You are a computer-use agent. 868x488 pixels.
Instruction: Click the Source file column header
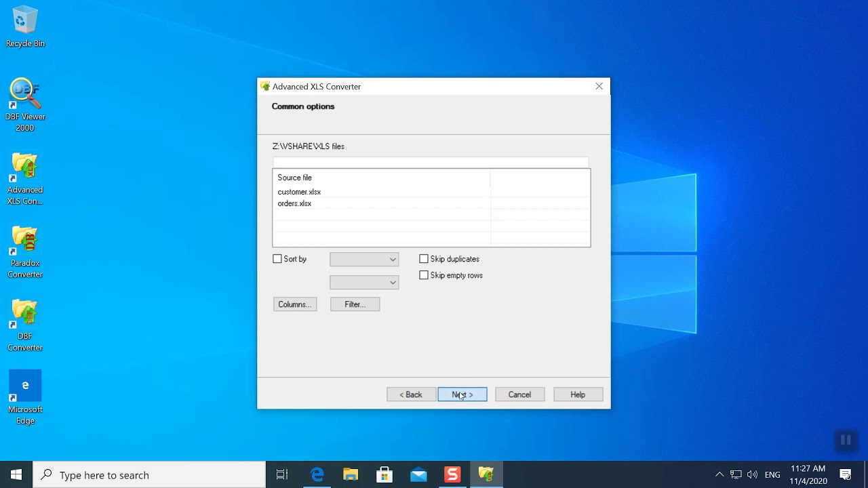381,178
